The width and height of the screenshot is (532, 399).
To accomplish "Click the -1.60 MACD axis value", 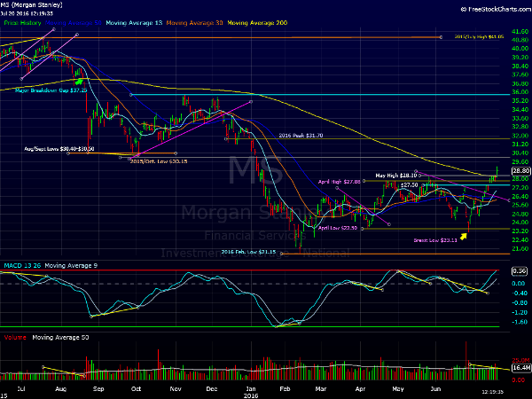I will click(520, 322).
